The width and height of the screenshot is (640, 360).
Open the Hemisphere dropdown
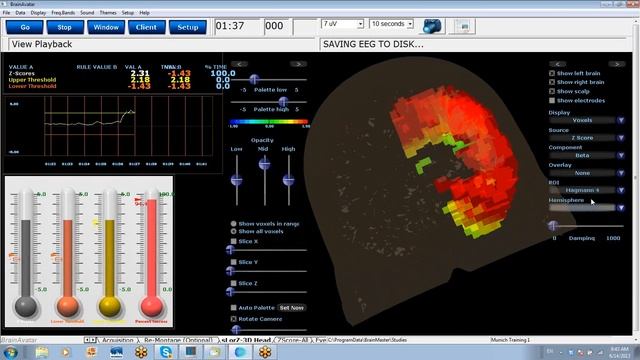click(x=621, y=208)
